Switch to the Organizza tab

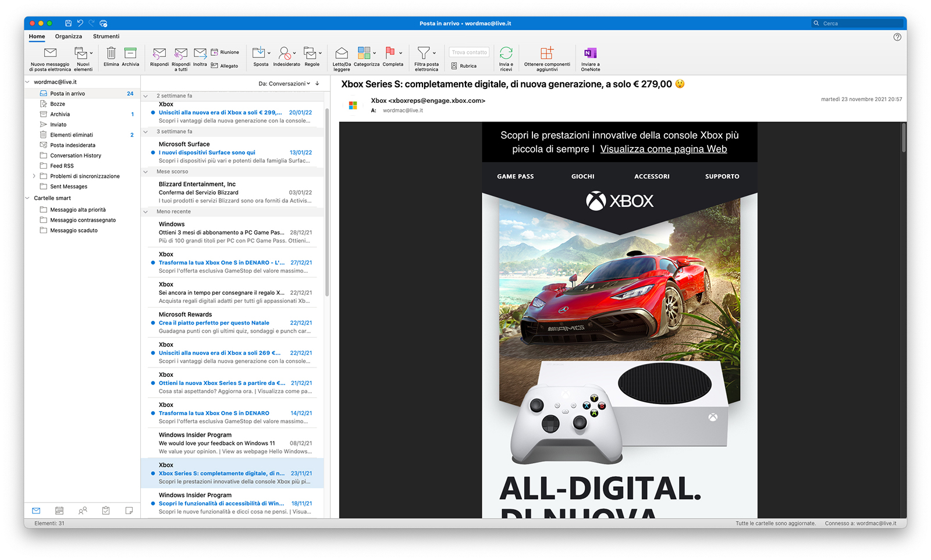(69, 37)
